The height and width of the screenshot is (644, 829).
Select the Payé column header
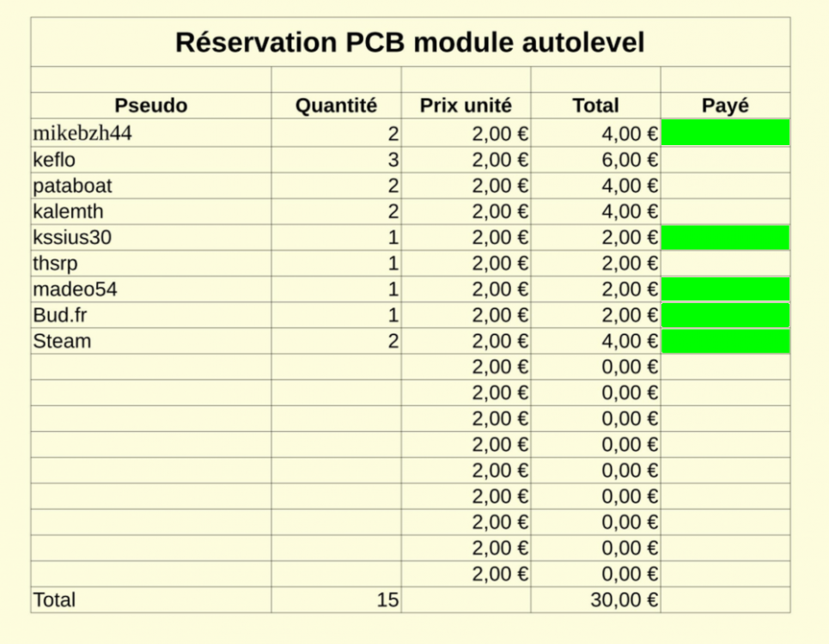click(x=725, y=106)
